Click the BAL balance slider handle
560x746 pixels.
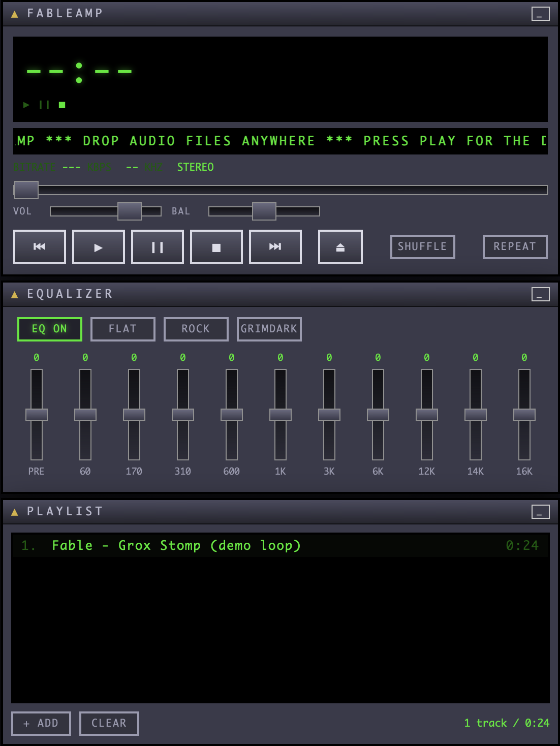[x=264, y=211]
